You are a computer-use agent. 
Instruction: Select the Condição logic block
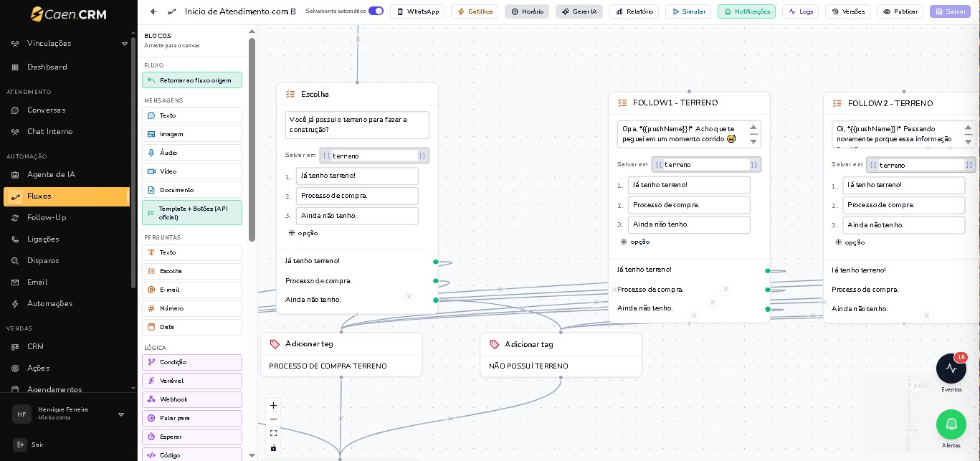pos(192,362)
